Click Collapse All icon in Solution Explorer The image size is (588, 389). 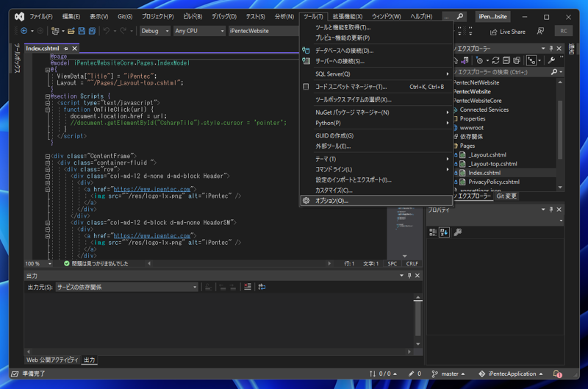[x=506, y=60]
